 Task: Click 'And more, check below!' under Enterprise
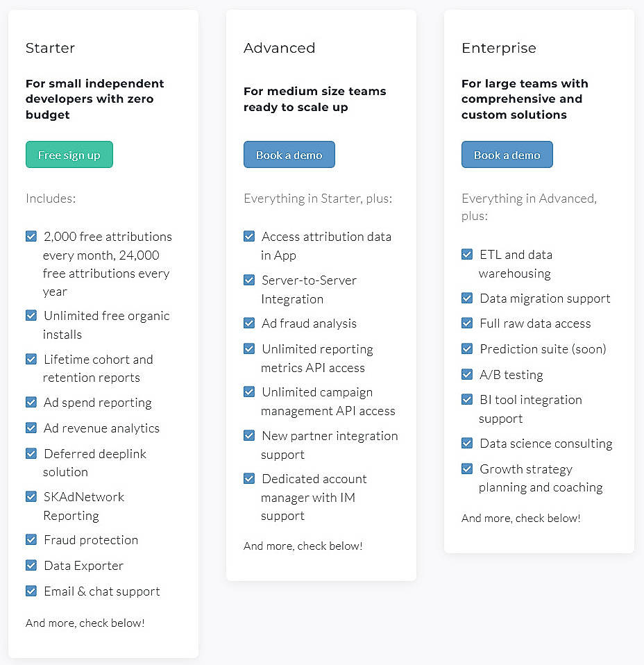click(521, 518)
